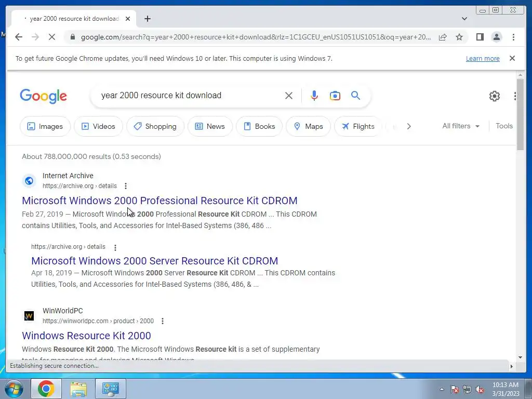This screenshot has height=399, width=532.
Task: Switch to the Maps results tab
Action: [308, 126]
